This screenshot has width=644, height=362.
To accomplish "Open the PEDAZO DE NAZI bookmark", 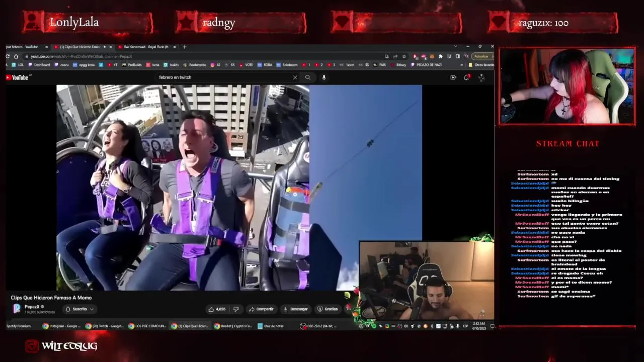I will pos(427,65).
